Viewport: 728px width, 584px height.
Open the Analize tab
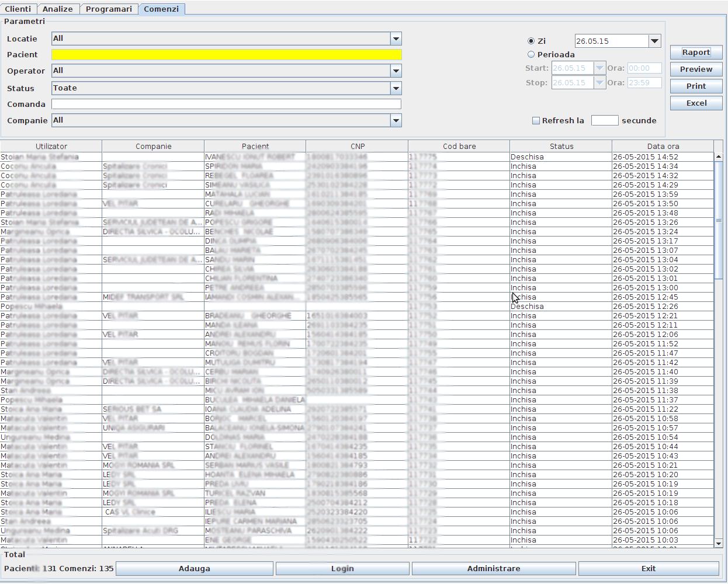pos(58,9)
